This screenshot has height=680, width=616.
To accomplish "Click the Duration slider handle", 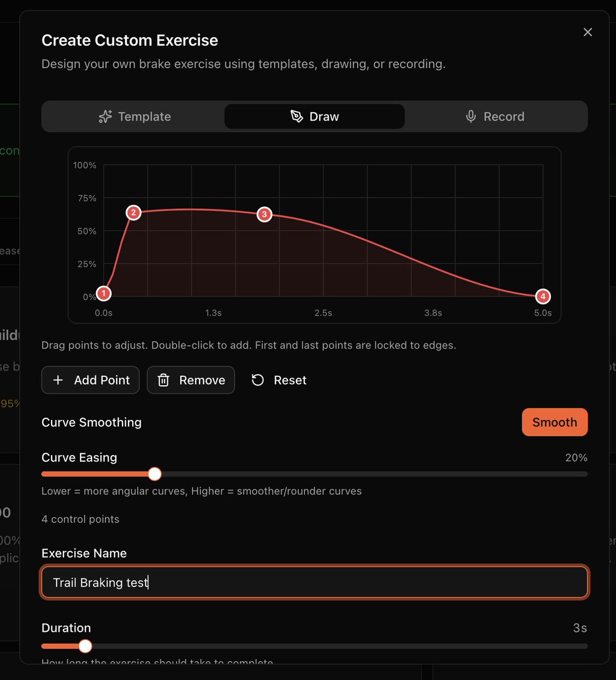I will click(x=85, y=646).
